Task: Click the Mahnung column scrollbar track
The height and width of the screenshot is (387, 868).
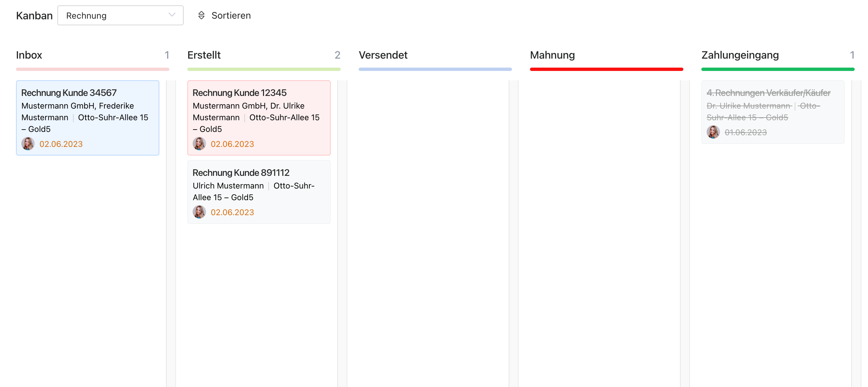Action: tap(685, 233)
